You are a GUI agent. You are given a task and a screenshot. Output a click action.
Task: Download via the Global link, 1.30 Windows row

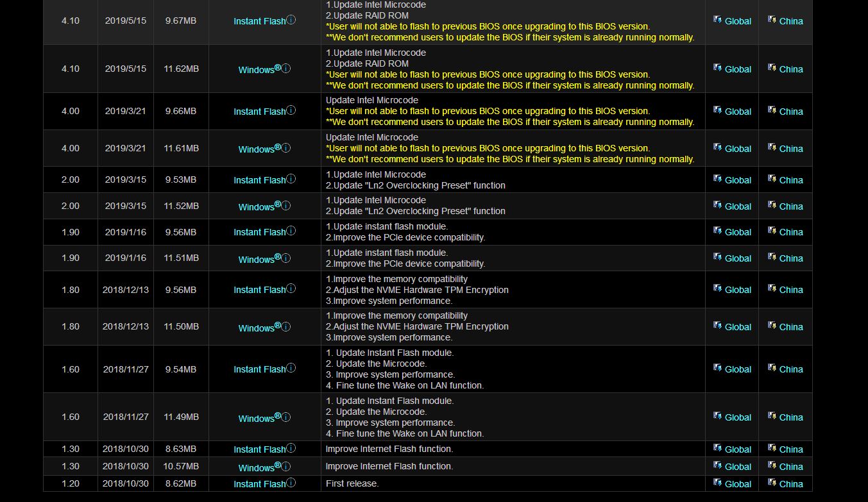click(738, 467)
